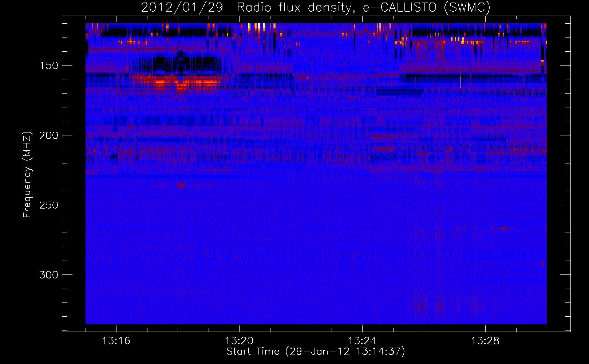589x364 pixels.
Task: Click the plot title "2012/01/29 Radio flux density, e-CALLISTO (SWMC)"
Action: (x=316, y=7)
